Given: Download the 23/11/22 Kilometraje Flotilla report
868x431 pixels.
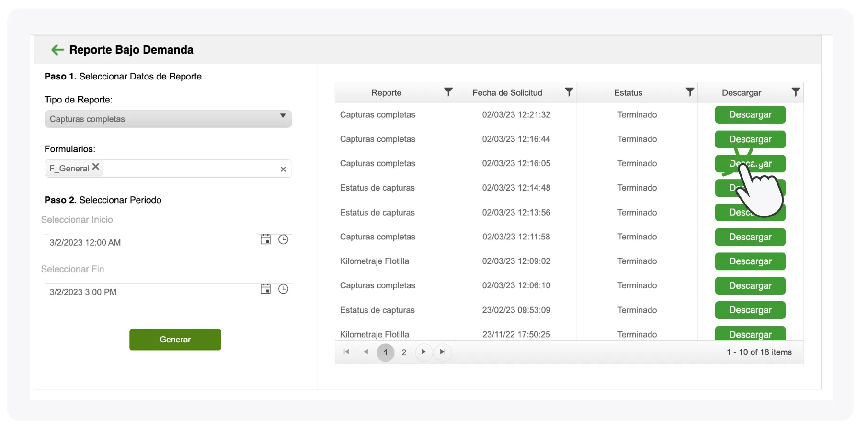Looking at the screenshot, I should tap(750, 334).
